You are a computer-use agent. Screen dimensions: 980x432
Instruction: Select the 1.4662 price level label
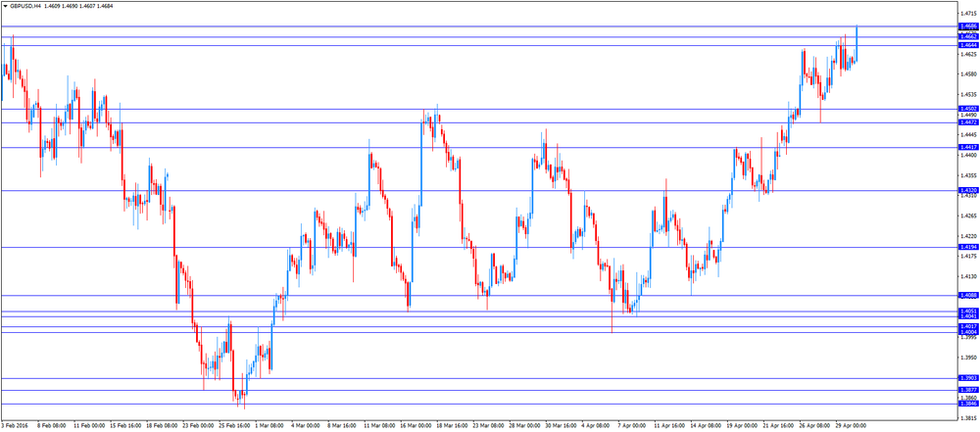[x=967, y=37]
